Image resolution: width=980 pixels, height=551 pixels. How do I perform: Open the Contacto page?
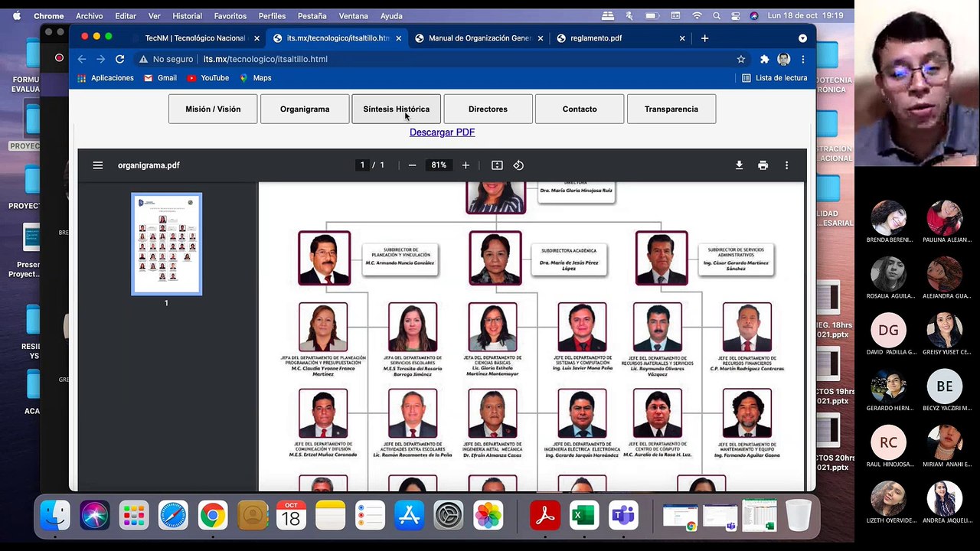point(580,109)
